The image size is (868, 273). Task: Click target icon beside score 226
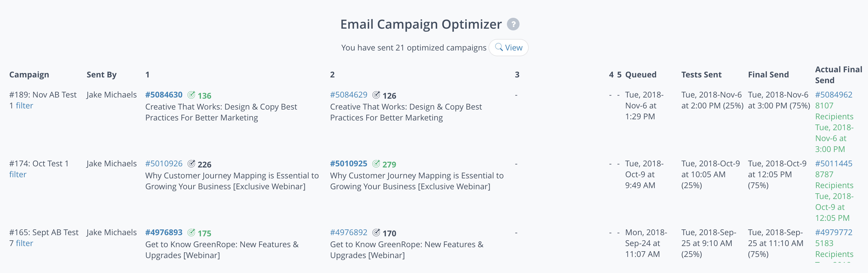191,163
